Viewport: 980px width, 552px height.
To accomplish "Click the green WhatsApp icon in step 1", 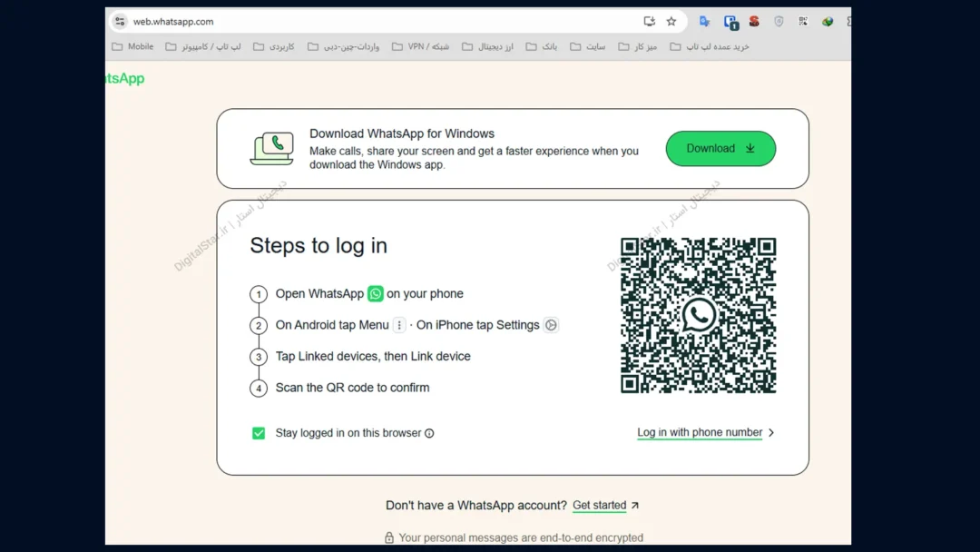I will click(375, 294).
